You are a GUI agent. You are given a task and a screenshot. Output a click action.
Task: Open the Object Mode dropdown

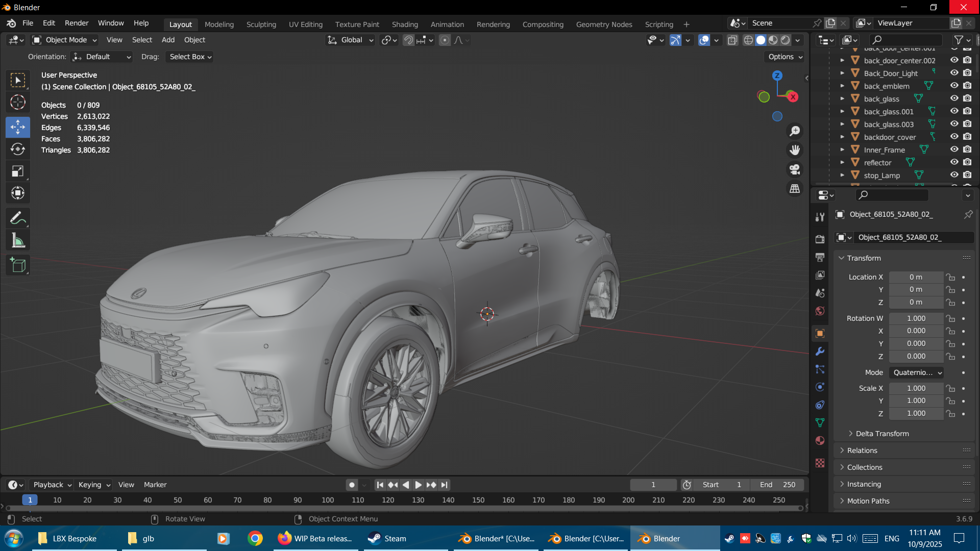65,40
